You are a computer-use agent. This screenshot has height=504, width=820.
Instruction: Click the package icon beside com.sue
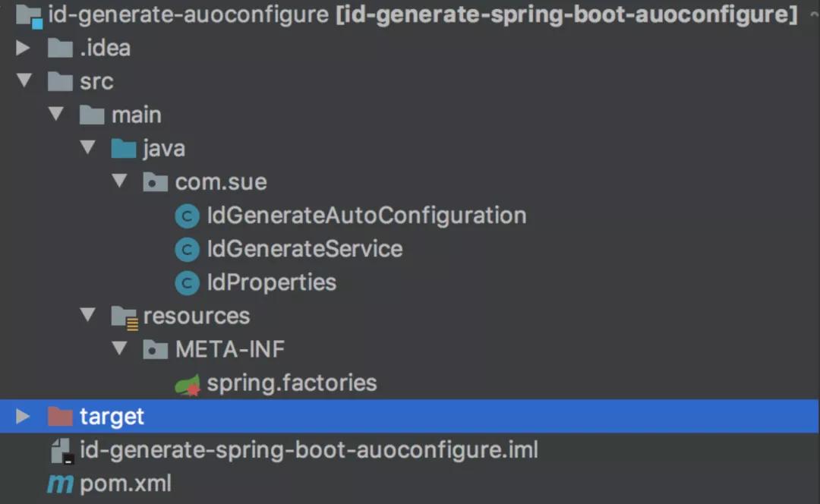coord(154,181)
